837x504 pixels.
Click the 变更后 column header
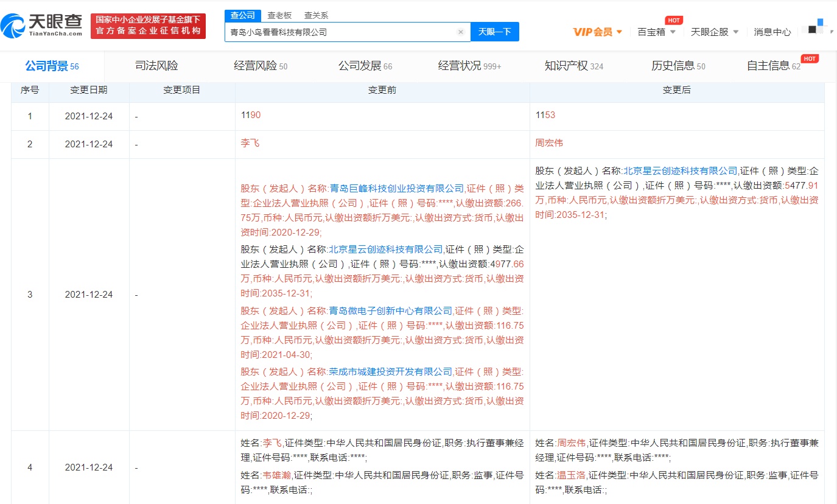677,90
